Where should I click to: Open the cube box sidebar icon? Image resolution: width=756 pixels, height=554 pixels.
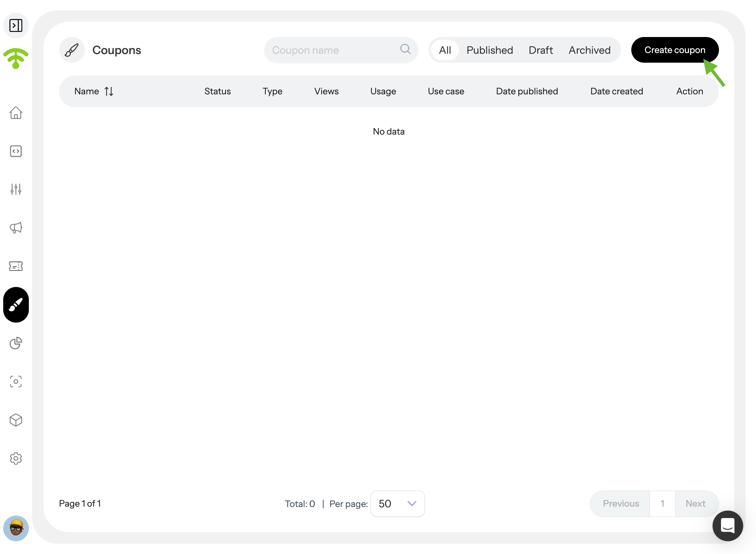[16, 420]
